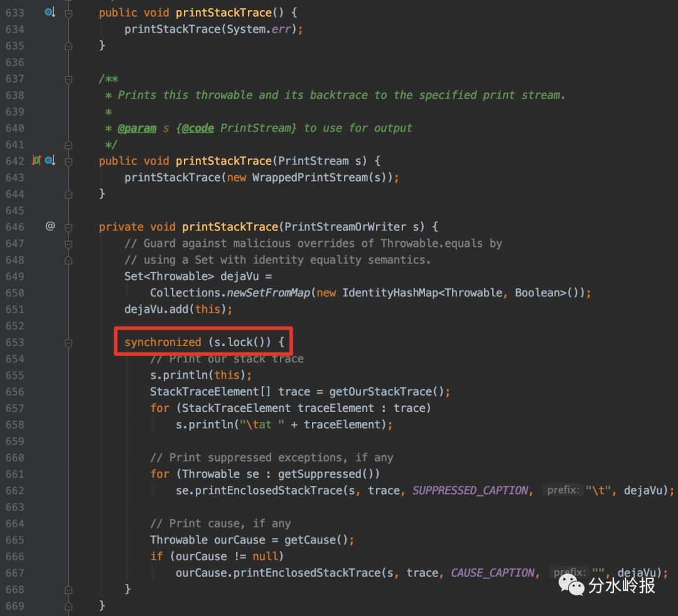This screenshot has height=616, width=678.
Task: Click 'newSetFromMap' on line 650
Action: pyautogui.click(x=269, y=293)
